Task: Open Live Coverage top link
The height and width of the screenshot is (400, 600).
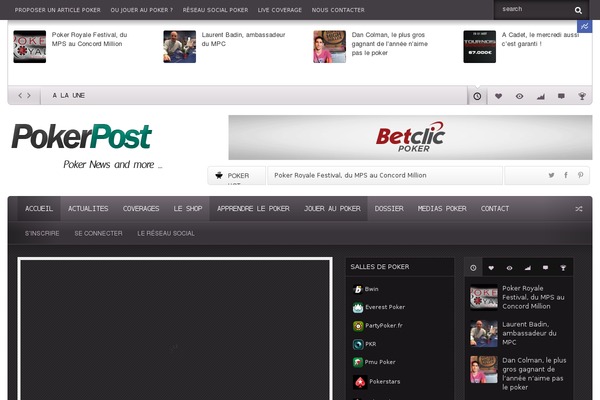Action: [x=280, y=10]
